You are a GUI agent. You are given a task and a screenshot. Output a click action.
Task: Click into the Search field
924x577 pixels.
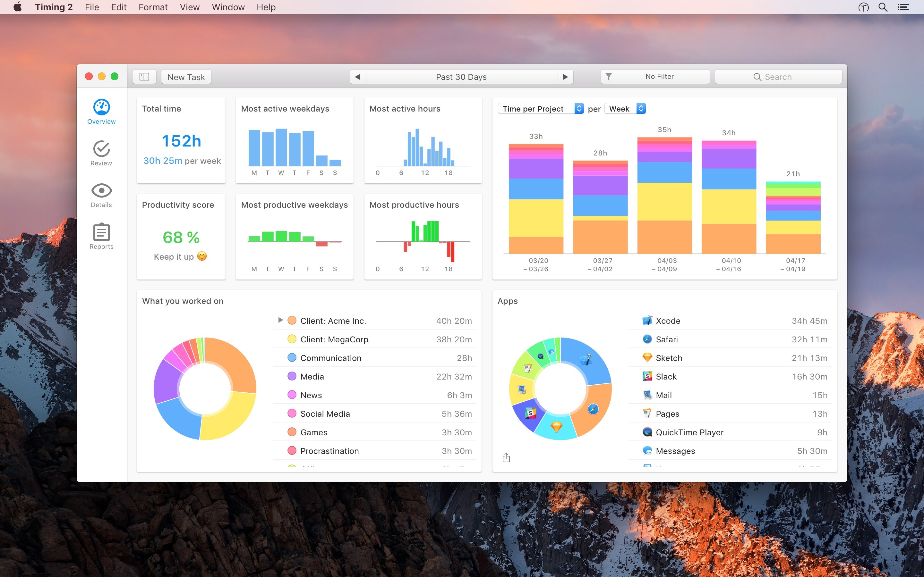pyautogui.click(x=778, y=77)
